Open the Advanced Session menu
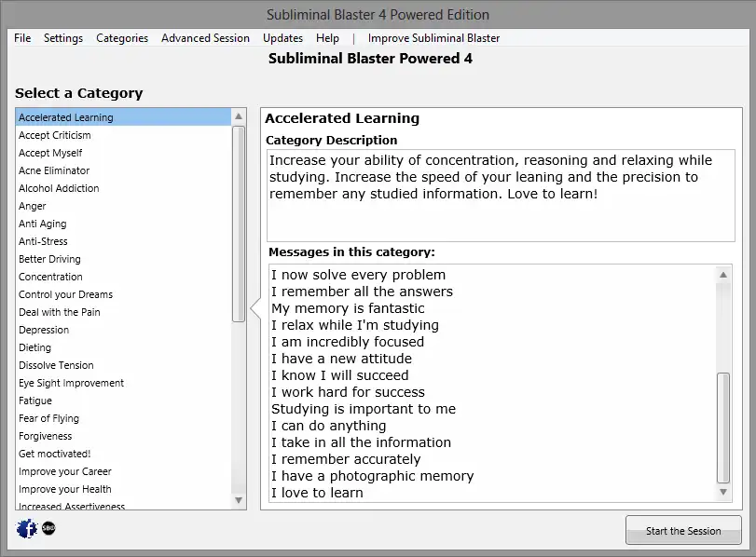 pos(205,38)
